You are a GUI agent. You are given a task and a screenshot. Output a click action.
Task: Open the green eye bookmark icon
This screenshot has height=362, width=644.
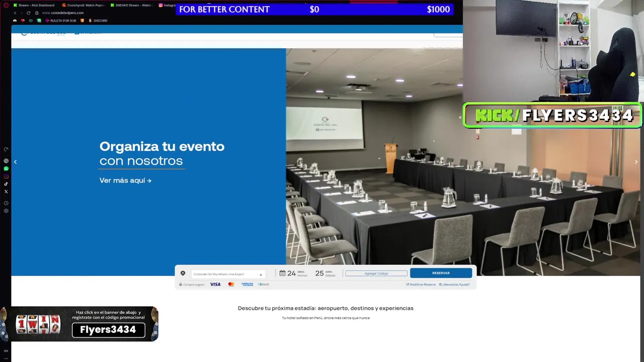31,21
